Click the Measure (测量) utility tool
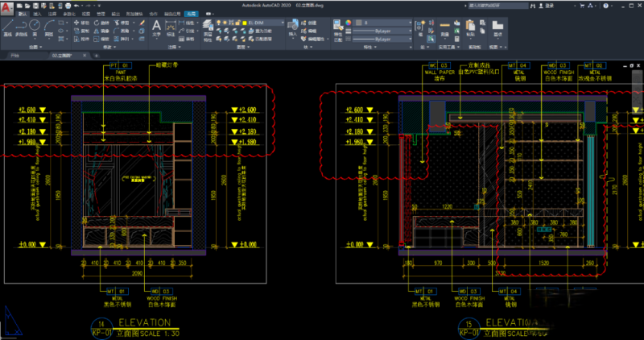This screenshot has height=340, width=644. [x=444, y=26]
